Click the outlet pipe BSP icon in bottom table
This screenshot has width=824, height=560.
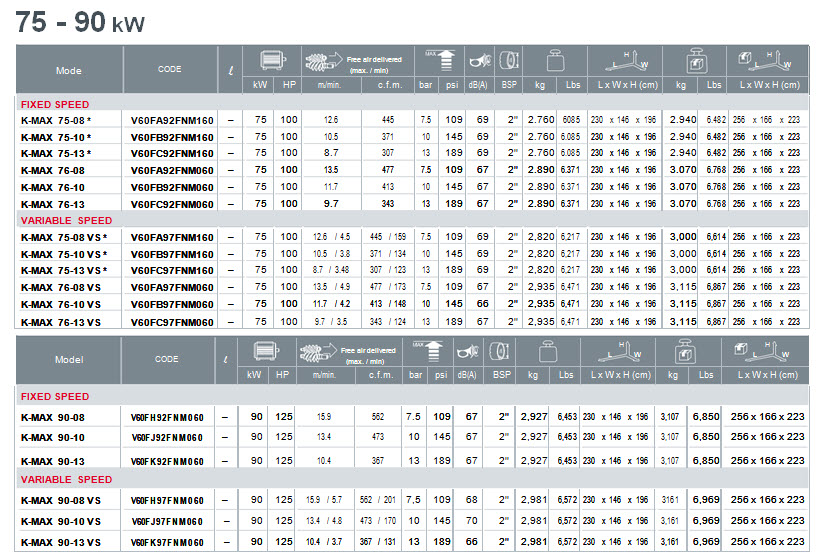(x=499, y=350)
